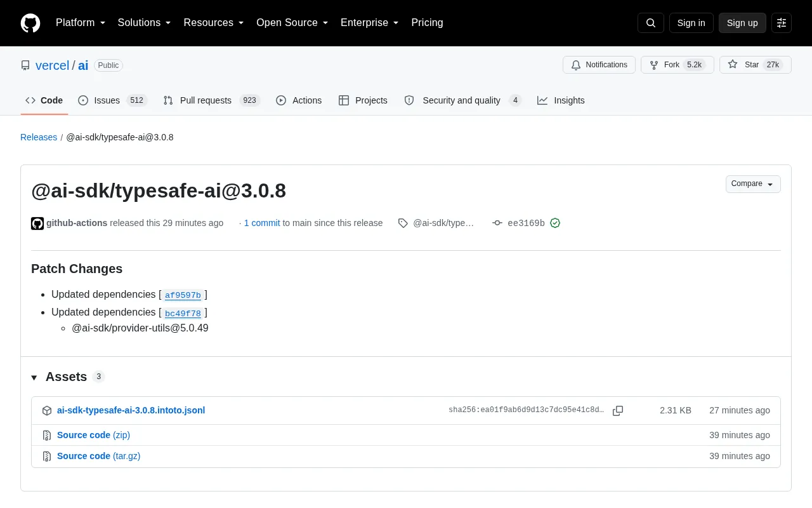The image size is (812, 508).
Task: Fork the repository
Action: [677, 65]
